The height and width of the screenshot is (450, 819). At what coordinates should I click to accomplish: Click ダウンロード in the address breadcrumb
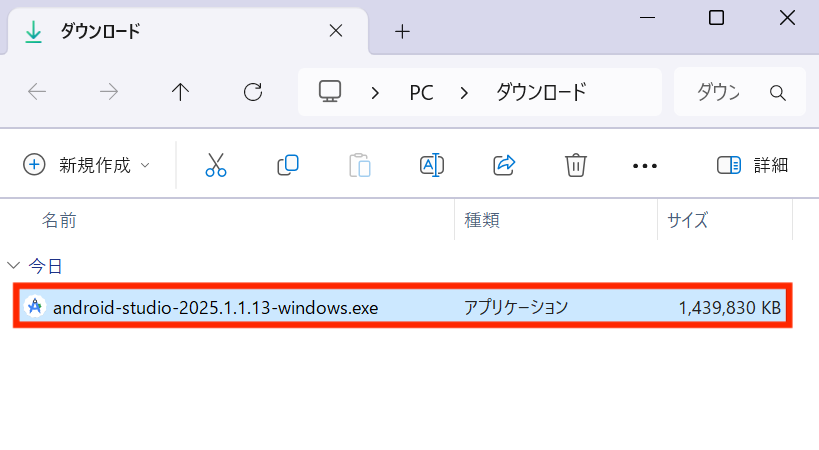541,92
